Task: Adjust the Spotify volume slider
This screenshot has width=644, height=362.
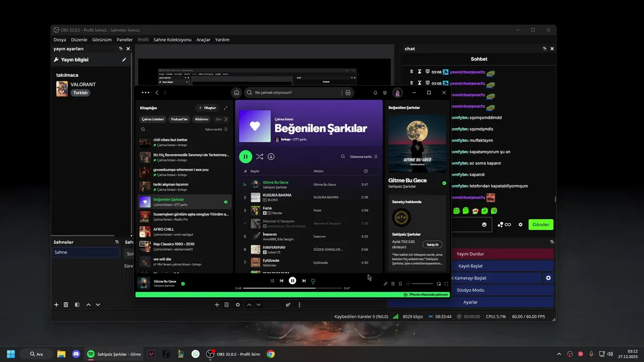Action: [x=422, y=284]
